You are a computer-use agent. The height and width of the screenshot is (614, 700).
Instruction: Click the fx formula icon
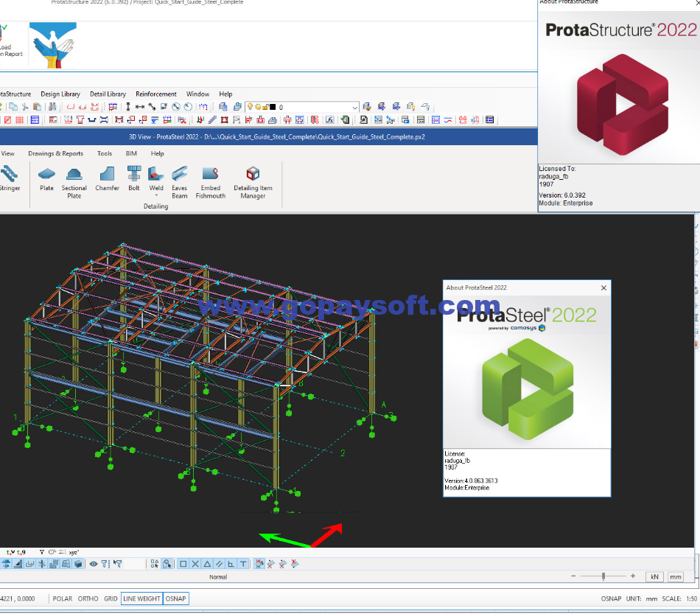point(329,119)
